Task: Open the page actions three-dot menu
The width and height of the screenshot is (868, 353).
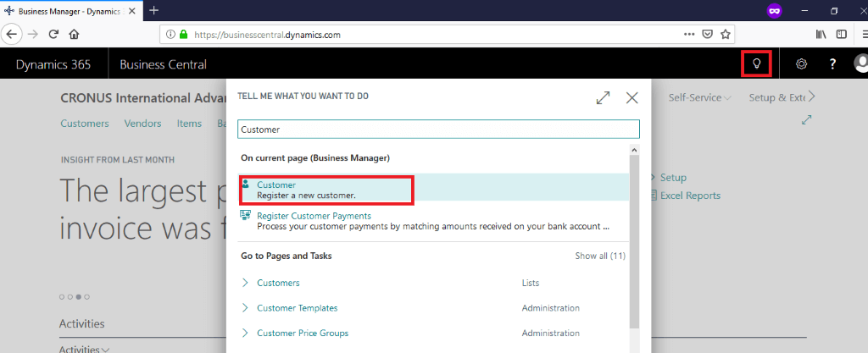Action: pyautogui.click(x=689, y=34)
